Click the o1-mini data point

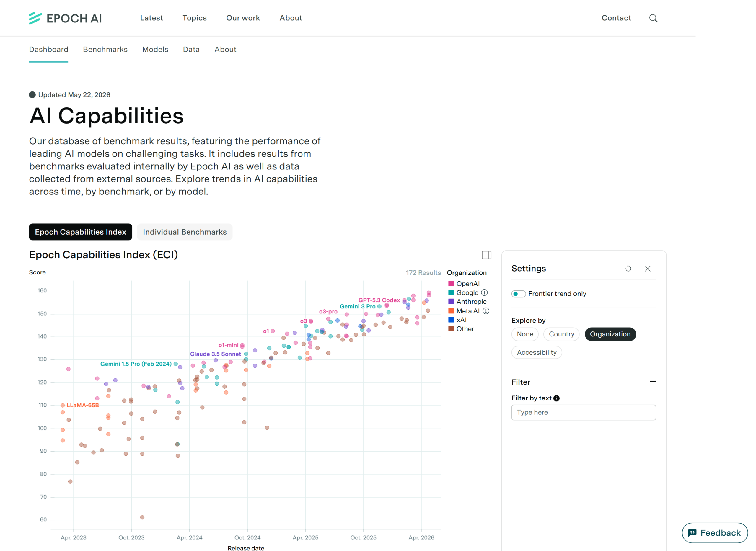tap(242, 346)
